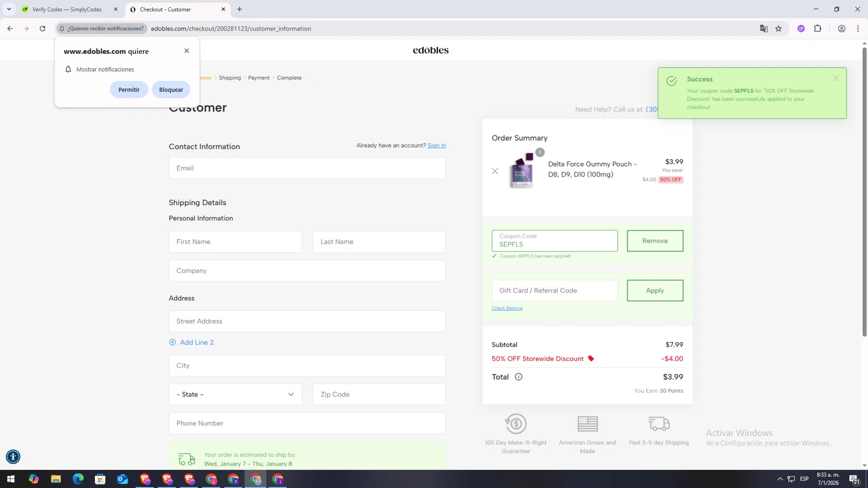Bookmark this page with star icon
The height and width of the screenshot is (488, 868).
point(778,28)
